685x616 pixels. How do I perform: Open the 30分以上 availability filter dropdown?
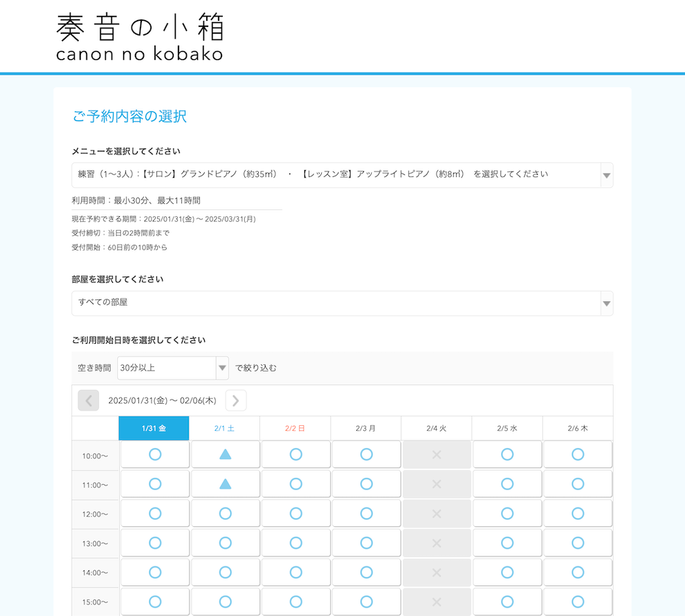(173, 368)
